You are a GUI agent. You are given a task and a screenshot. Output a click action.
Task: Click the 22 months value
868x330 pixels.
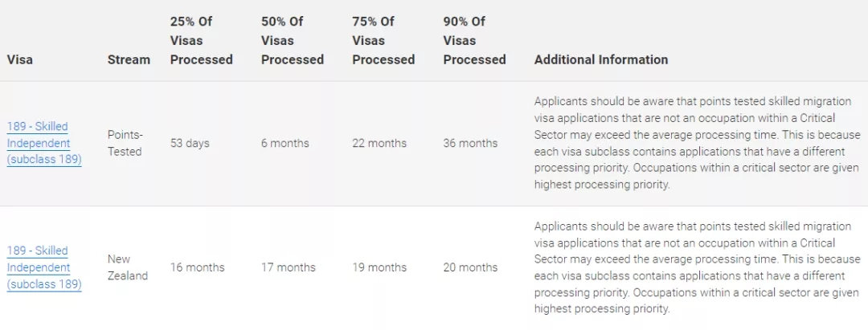click(379, 143)
